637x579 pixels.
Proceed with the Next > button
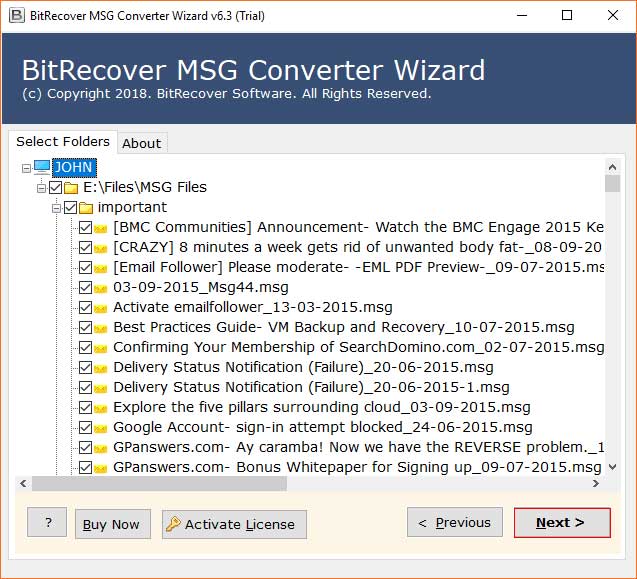562,523
